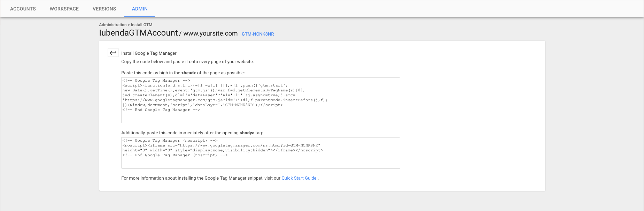Click Install GTM in the breadcrumb

[x=142, y=25]
